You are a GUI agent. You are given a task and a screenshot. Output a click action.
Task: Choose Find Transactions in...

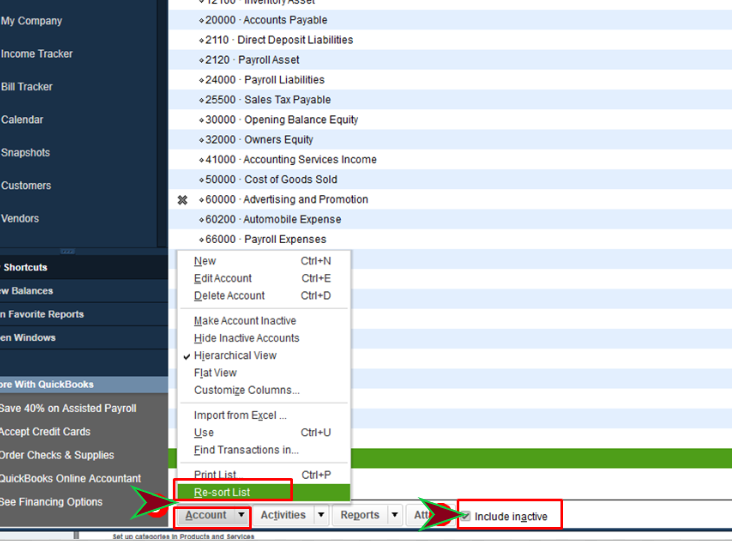coord(264,450)
